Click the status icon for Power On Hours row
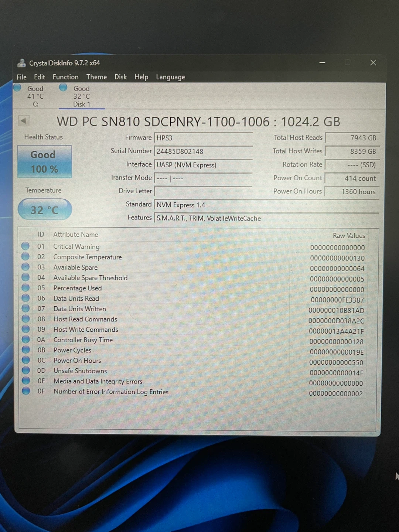 pyautogui.click(x=25, y=359)
